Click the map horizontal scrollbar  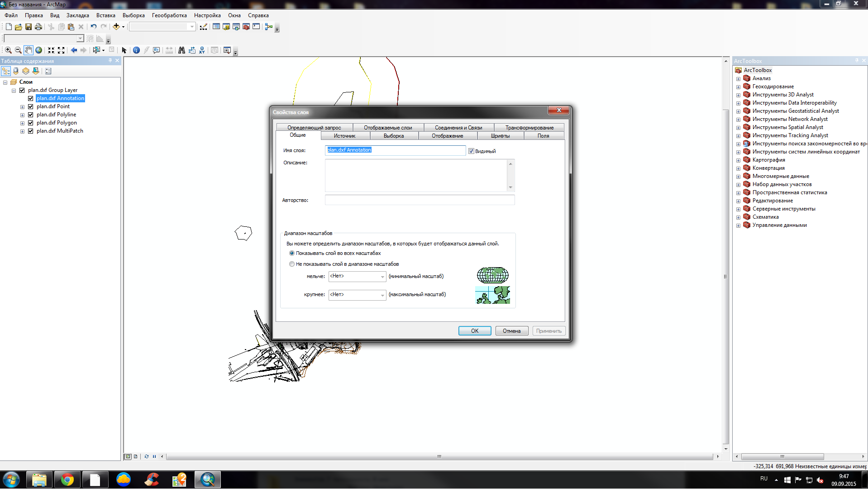pyautogui.click(x=440, y=456)
